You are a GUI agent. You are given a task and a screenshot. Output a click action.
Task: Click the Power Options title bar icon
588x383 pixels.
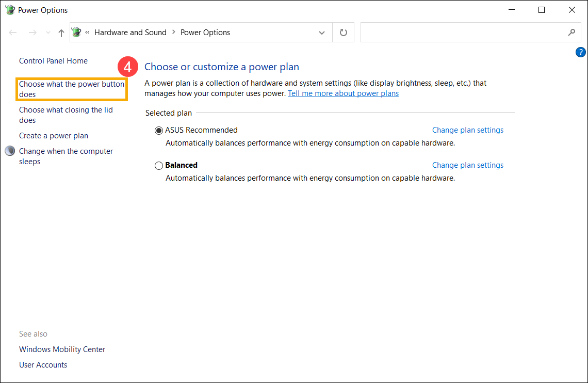pyautogui.click(x=10, y=10)
